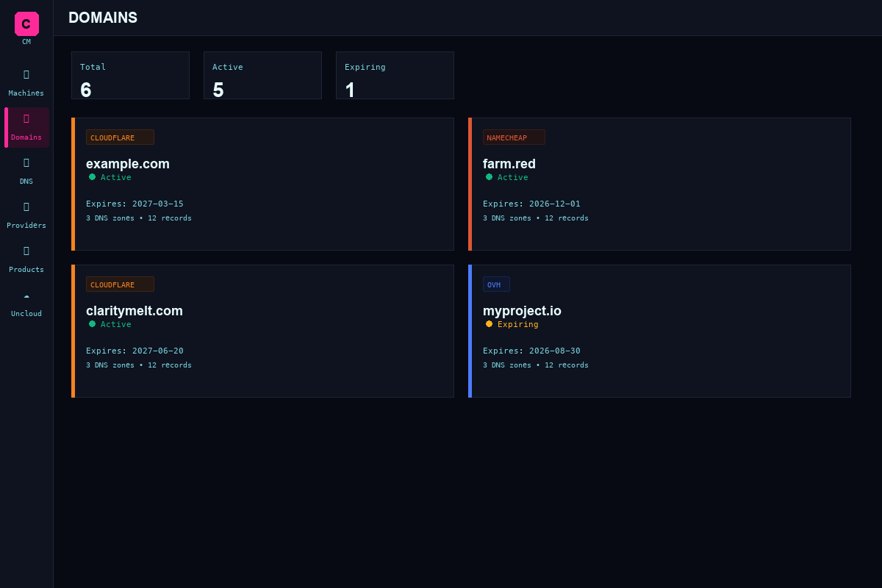Click DNS zones and records line under example.com
Viewport: 882px width, 588px height.
139,218
